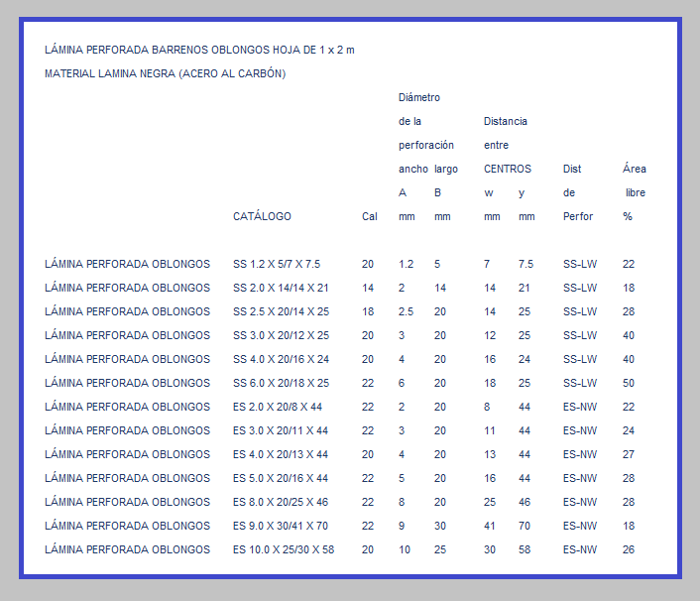Click the '%' header symbol
This screenshot has width=700, height=601.
(x=628, y=216)
